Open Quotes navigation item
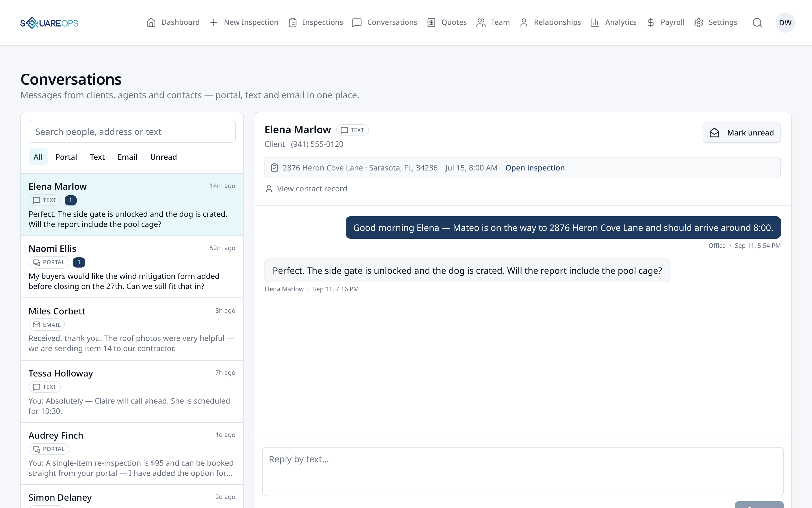The image size is (812, 508). pyautogui.click(x=447, y=23)
